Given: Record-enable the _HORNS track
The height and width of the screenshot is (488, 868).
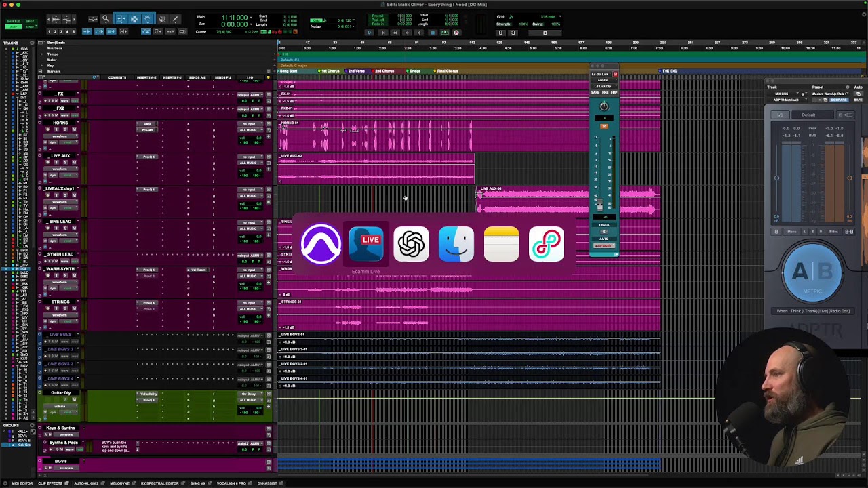Looking at the screenshot, I should click(48, 129).
